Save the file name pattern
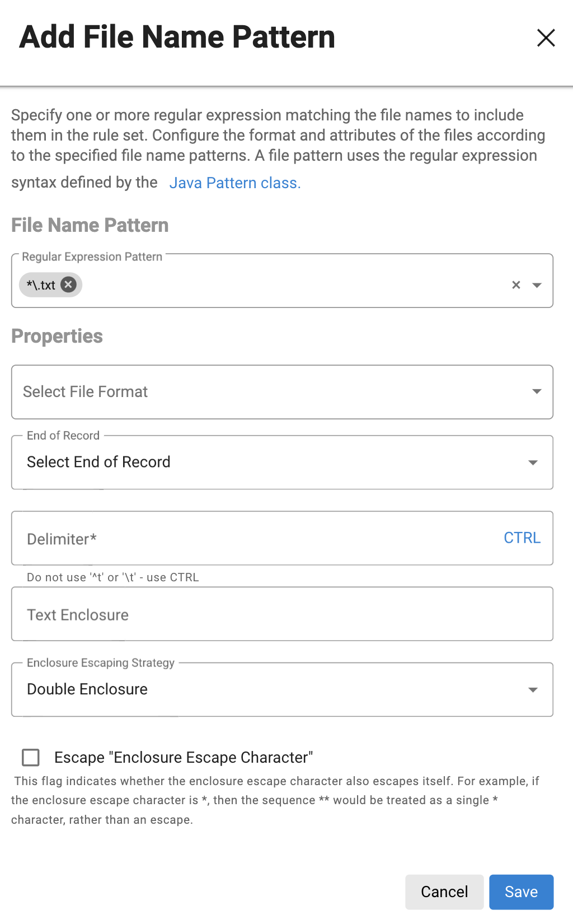The height and width of the screenshot is (924, 573). (521, 892)
